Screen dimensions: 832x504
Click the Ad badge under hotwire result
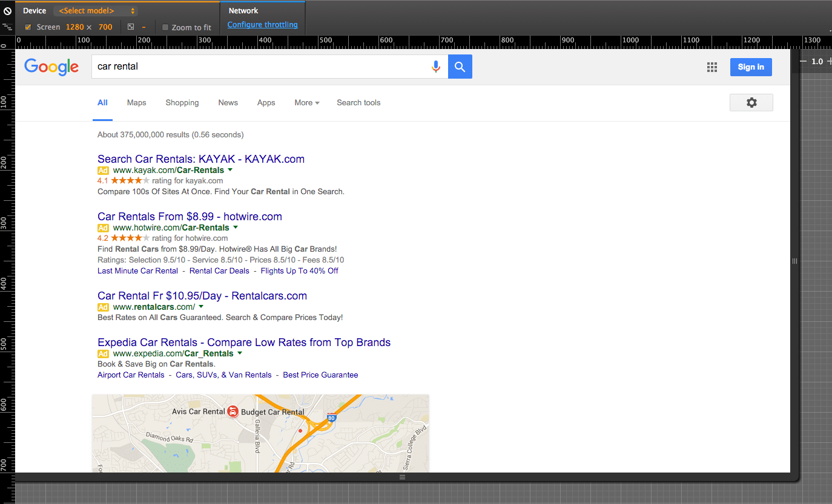(x=103, y=228)
